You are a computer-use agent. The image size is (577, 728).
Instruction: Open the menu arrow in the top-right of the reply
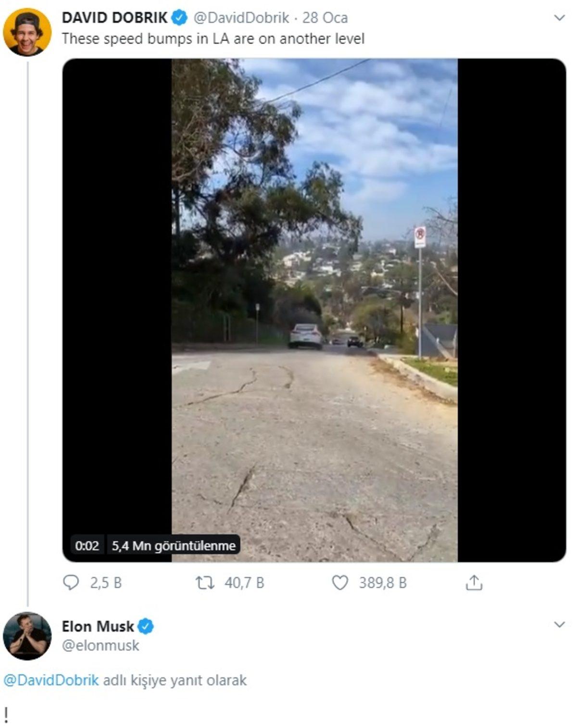pyautogui.click(x=559, y=624)
